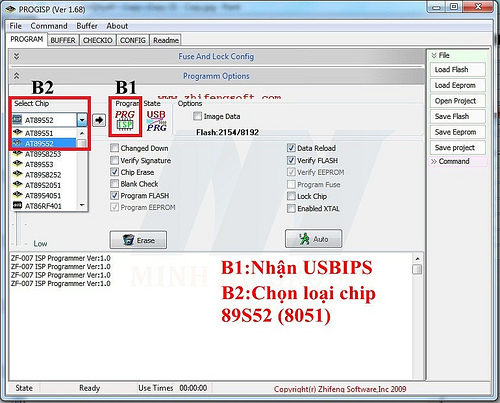500x403 pixels.
Task: Click the Load Eeprom button
Action: tap(458, 85)
